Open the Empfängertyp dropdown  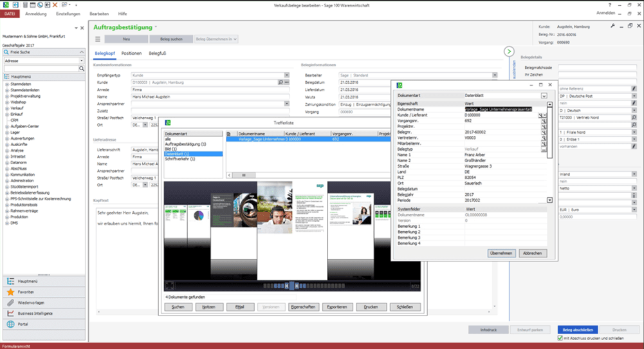[x=287, y=75]
